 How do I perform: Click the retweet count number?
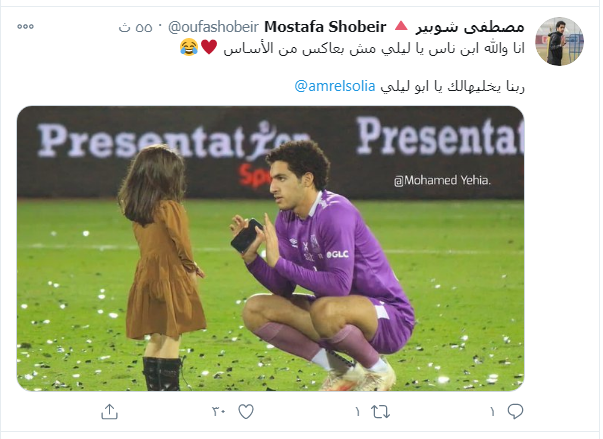[358, 412]
